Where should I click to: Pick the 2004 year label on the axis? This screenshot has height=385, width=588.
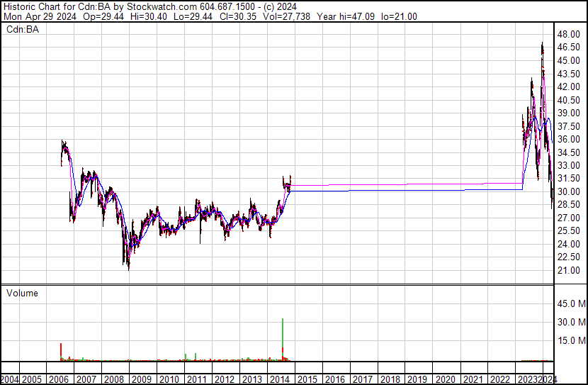tap(9, 379)
